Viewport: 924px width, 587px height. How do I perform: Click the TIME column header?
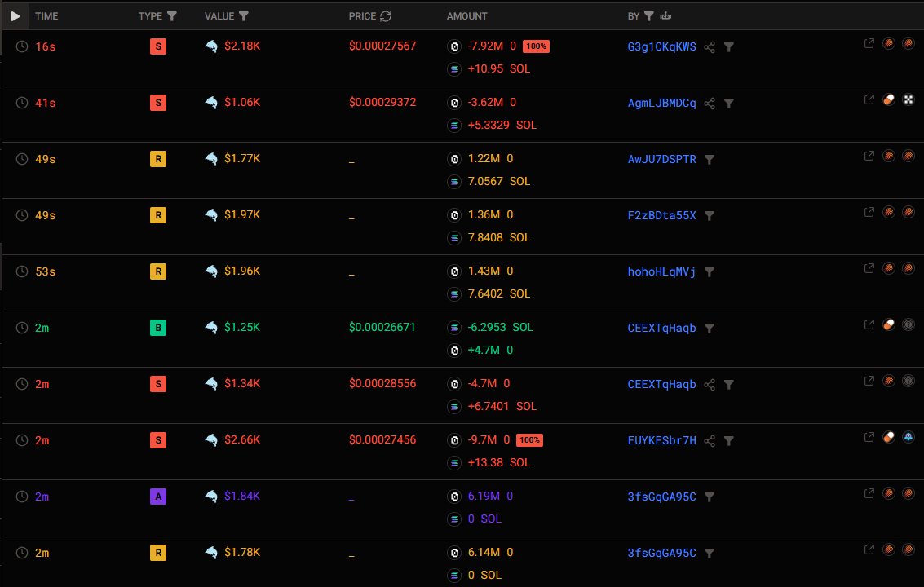pos(46,16)
